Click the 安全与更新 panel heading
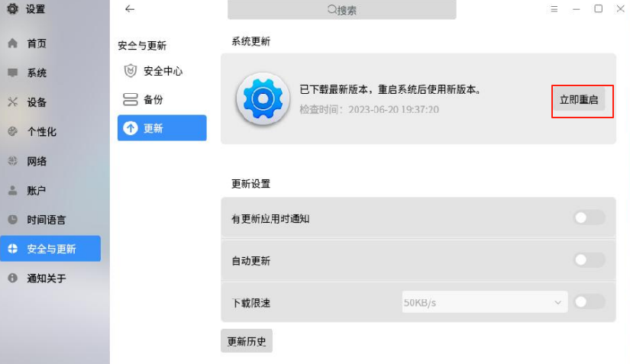This screenshot has width=630, height=364. click(x=142, y=45)
